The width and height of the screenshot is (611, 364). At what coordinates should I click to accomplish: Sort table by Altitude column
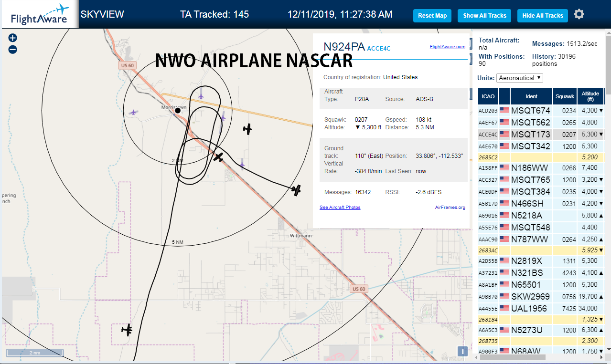point(590,96)
